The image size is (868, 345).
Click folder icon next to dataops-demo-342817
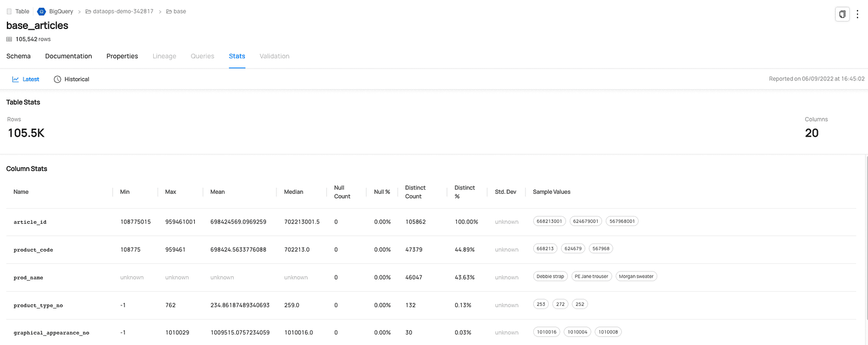pyautogui.click(x=88, y=11)
